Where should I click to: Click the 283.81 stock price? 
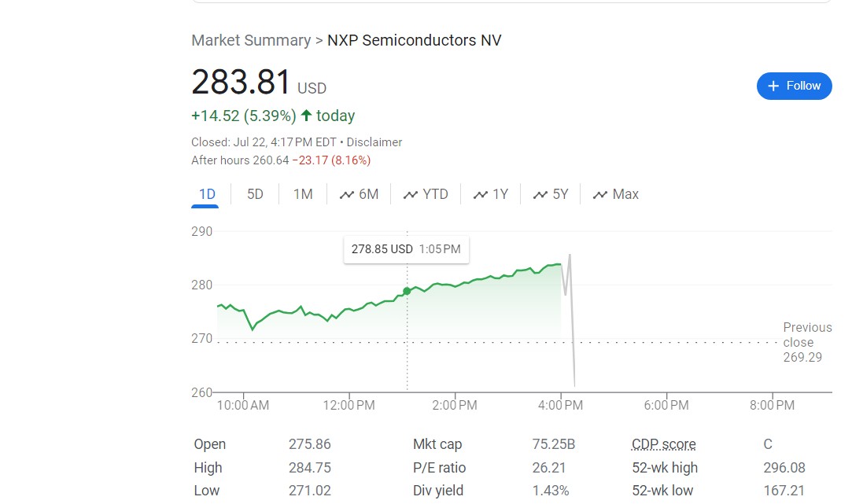241,83
